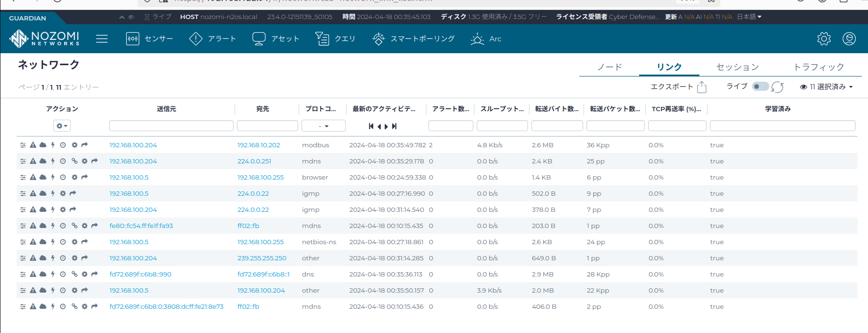Switch to the ノード tab
Viewport: 868px width, 333px height.
(609, 67)
